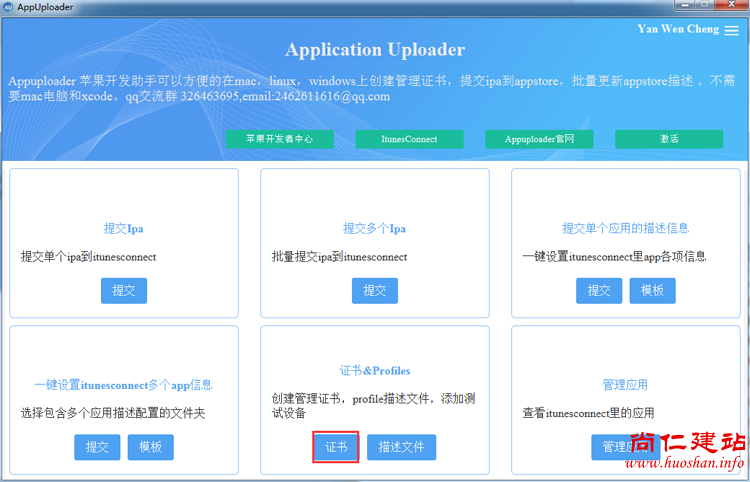Click the AppUploader title bar icon
This screenshot has width=750, height=482.
tap(8, 7)
